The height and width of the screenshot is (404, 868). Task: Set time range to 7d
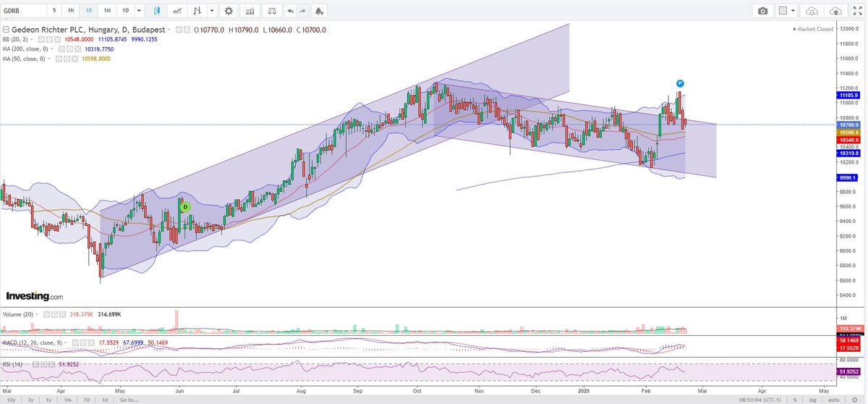coord(86,400)
